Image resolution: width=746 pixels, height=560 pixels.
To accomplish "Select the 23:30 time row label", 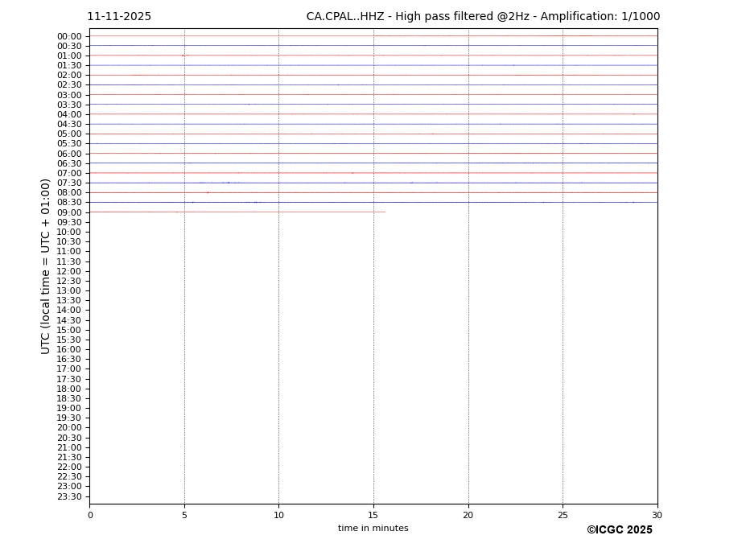I will point(69,496).
